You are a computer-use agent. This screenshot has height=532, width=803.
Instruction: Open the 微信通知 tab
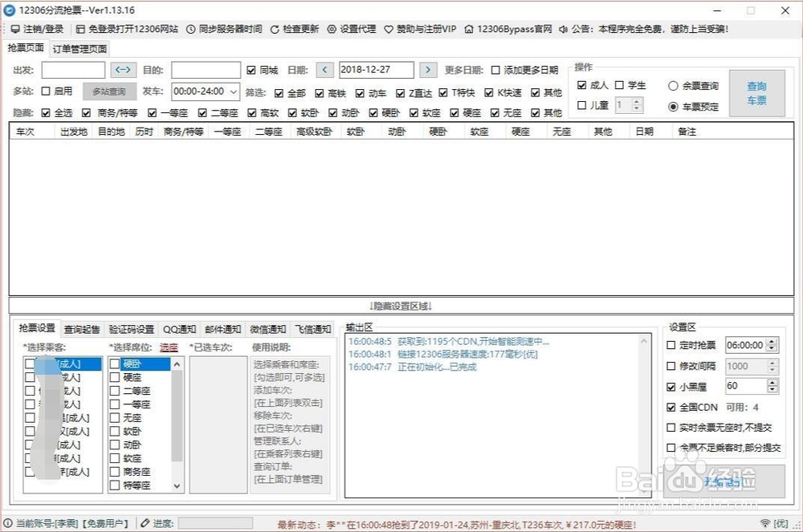click(268, 330)
